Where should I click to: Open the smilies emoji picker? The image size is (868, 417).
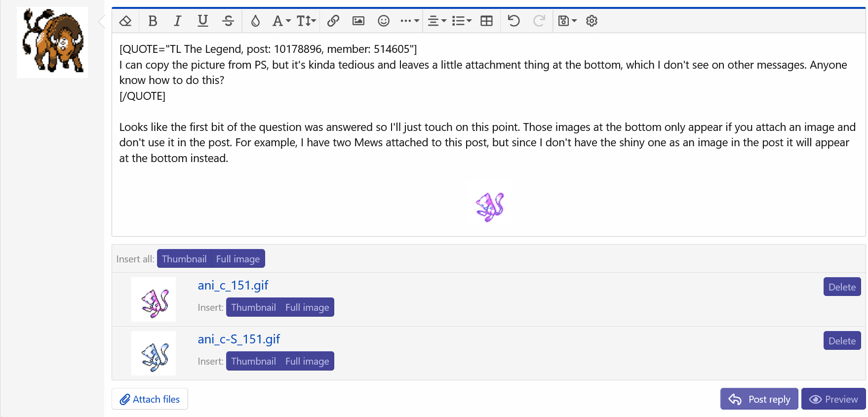tap(384, 21)
